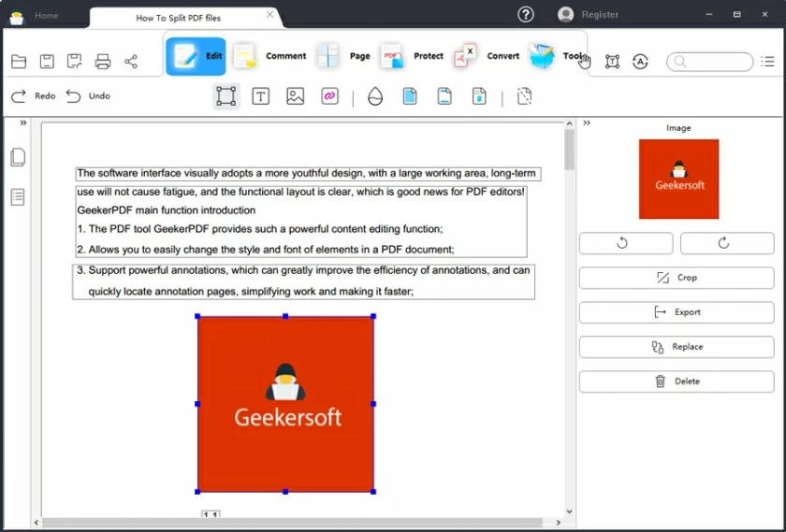This screenshot has width=786, height=532.
Task: Focus the search input field
Action: pos(710,62)
